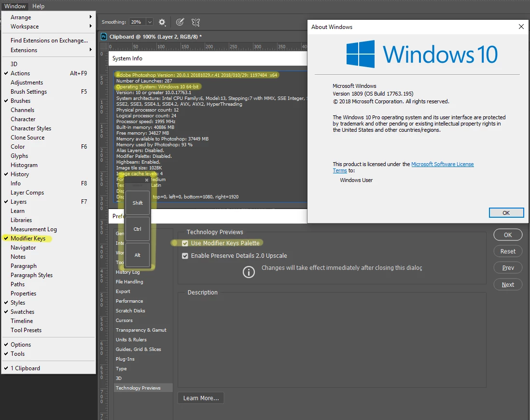Image resolution: width=530 pixels, height=420 pixels.
Task: Open History Log preferences category
Action: coord(143,272)
